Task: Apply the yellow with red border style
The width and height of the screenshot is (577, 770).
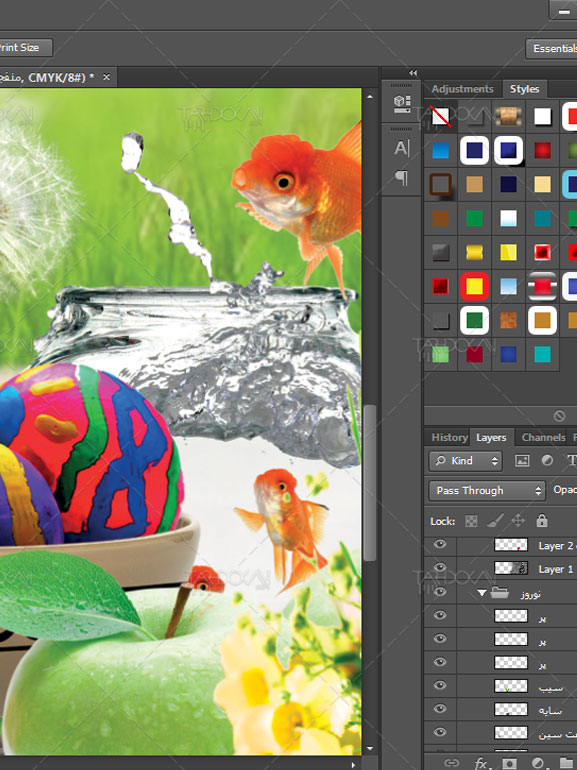Action: point(474,286)
